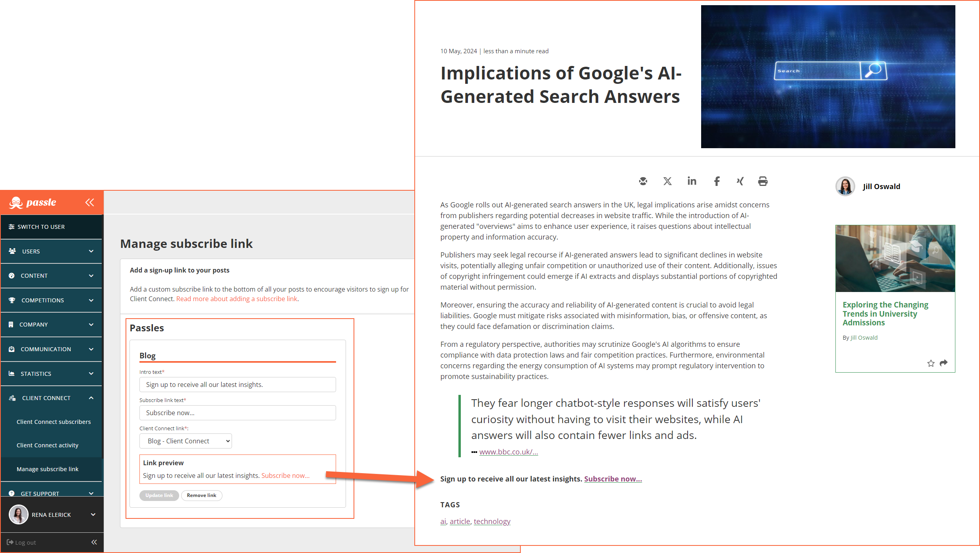Screen dimensions: 980x553
Task: Click the ai tag link
Action: (443, 521)
